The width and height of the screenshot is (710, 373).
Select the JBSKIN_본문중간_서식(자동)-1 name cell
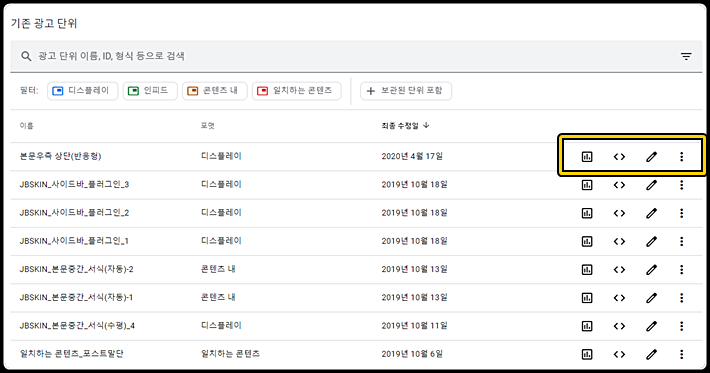[x=76, y=297]
